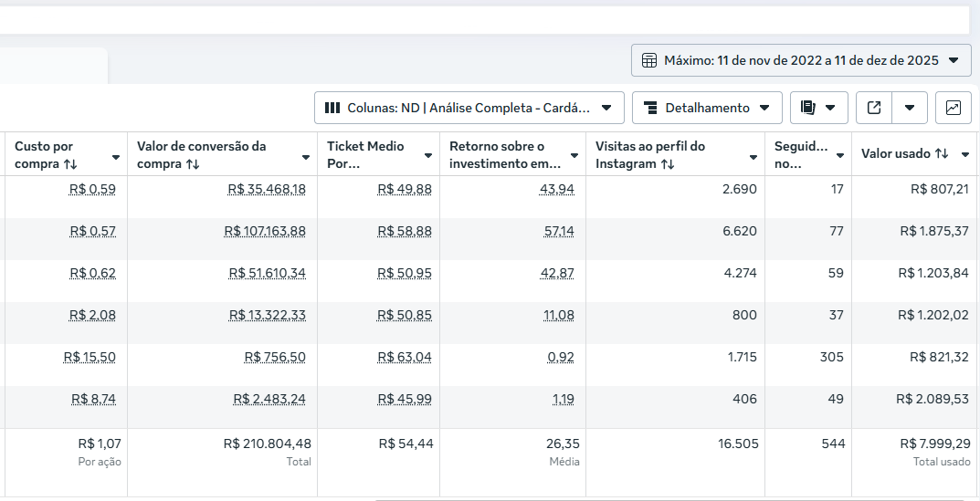Image resolution: width=980 pixels, height=501 pixels.
Task: Open Retorno sobre o investimento column menu
Action: (x=574, y=157)
